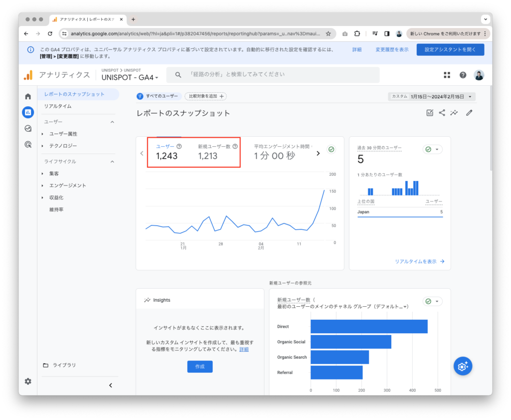Image resolution: width=511 pixels, height=420 pixels.
Task: Collapse the ユーザー section
Action: tap(112, 122)
